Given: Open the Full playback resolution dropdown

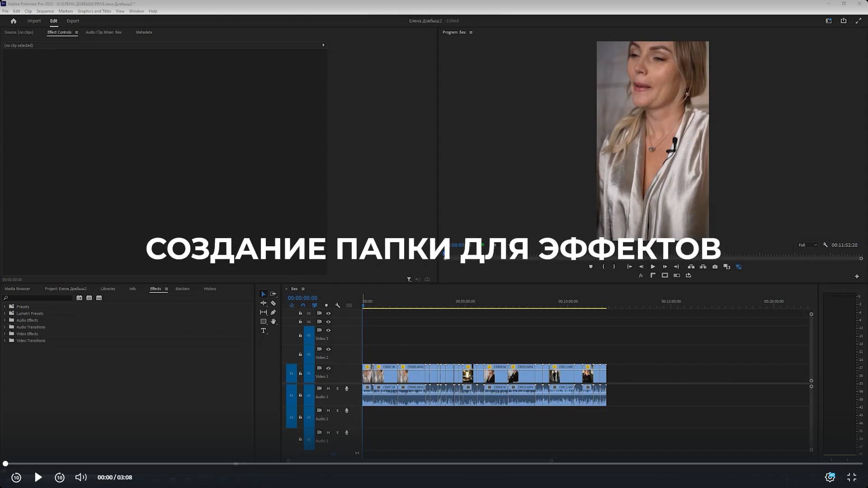Looking at the screenshot, I should (808, 244).
